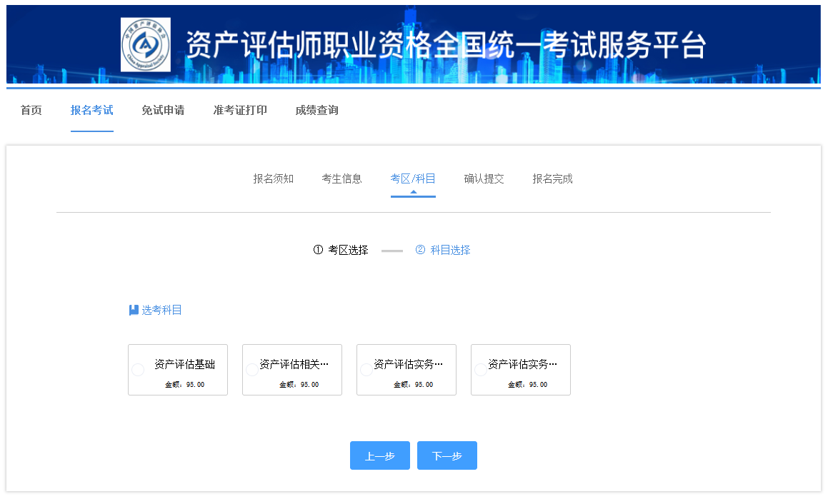
Task: Click the 上一步 button
Action: coord(379,455)
